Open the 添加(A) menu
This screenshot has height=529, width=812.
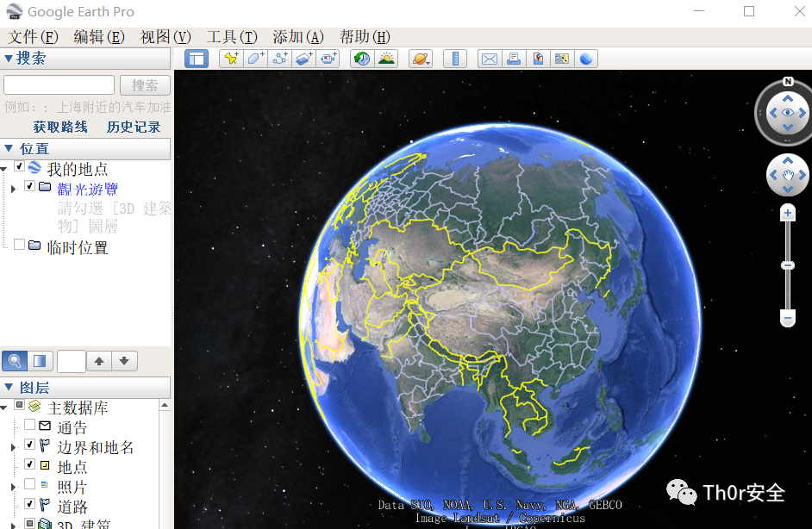[x=298, y=37]
